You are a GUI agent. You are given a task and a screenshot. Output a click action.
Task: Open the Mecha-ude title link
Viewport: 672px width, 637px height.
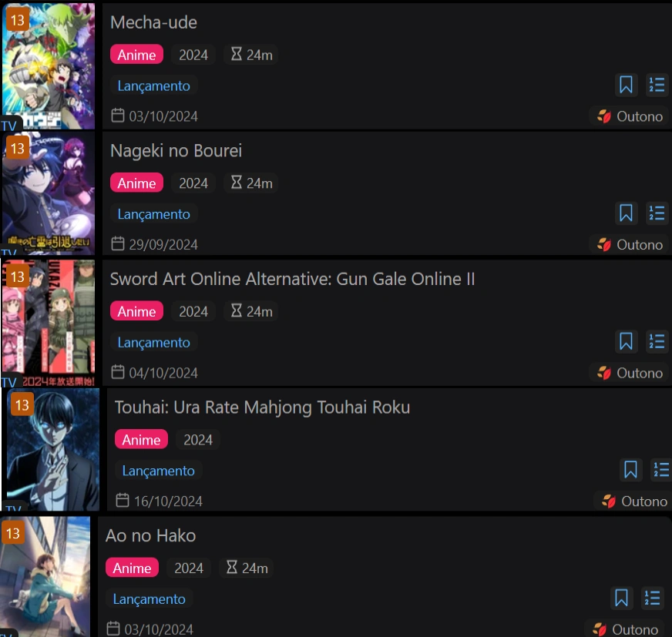click(x=153, y=22)
